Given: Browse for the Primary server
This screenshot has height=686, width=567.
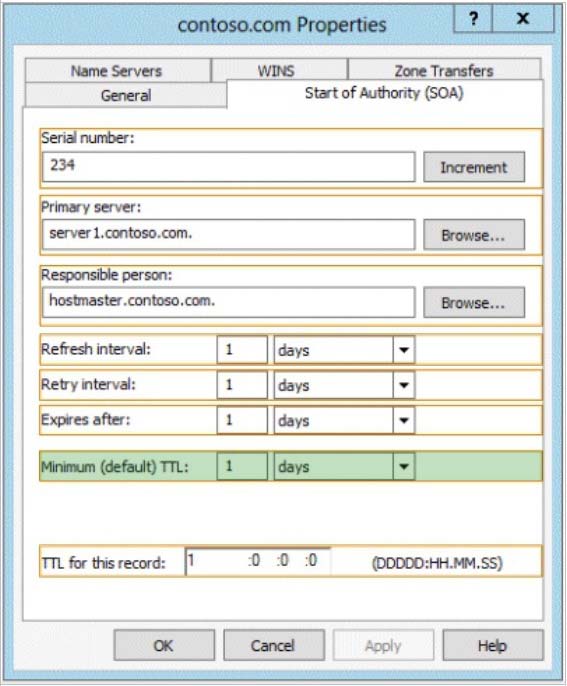Looking at the screenshot, I should point(474,235).
